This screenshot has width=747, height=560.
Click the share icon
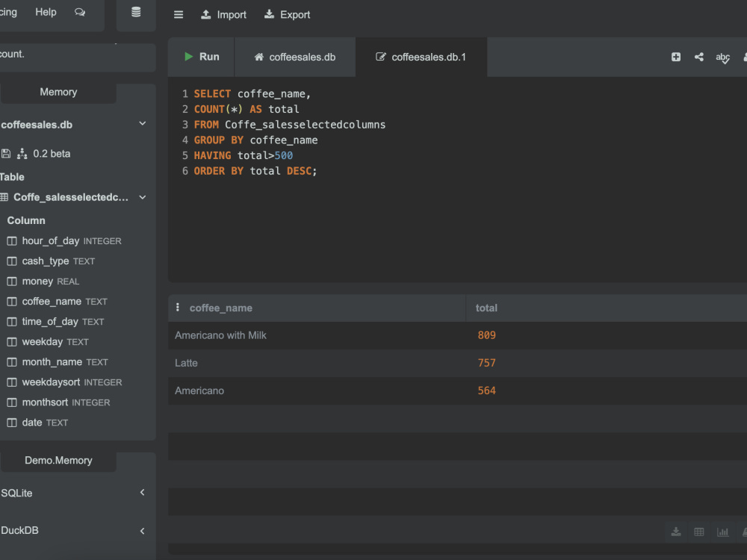[699, 57]
